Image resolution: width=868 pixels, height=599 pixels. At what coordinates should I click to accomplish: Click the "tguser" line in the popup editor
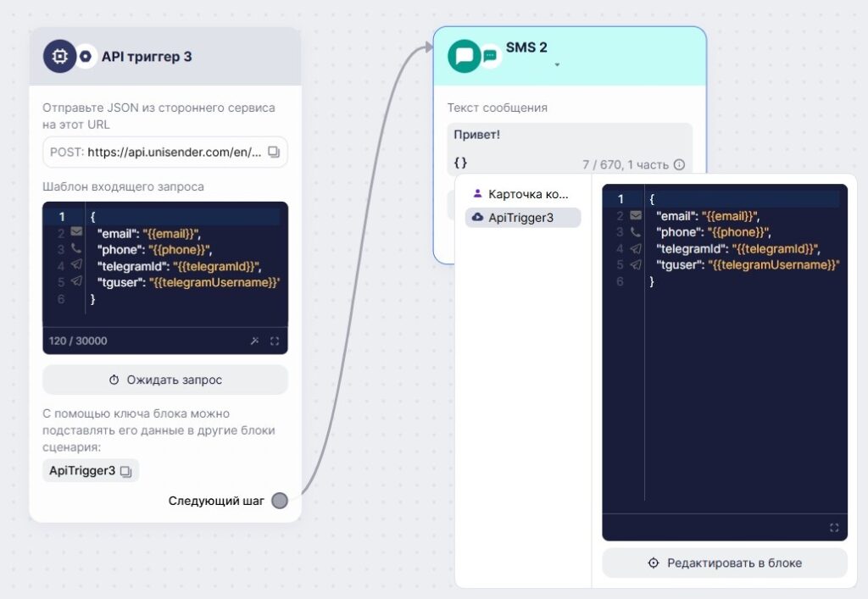[748, 265]
